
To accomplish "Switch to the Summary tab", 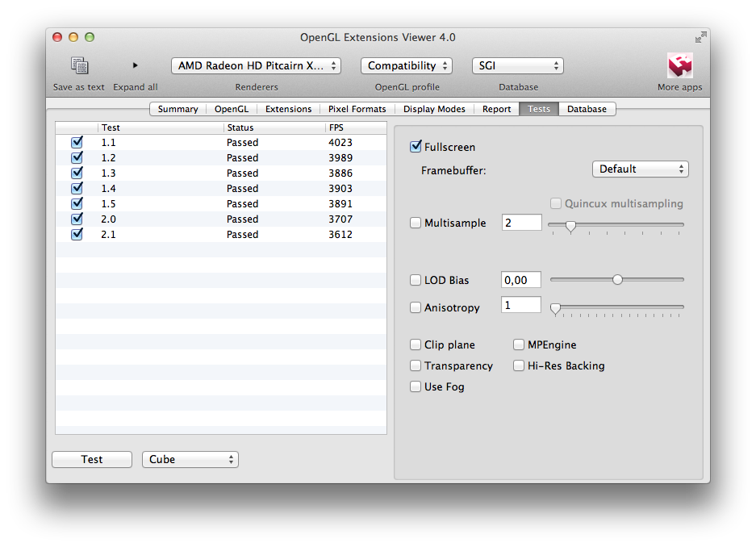I will pyautogui.click(x=178, y=109).
